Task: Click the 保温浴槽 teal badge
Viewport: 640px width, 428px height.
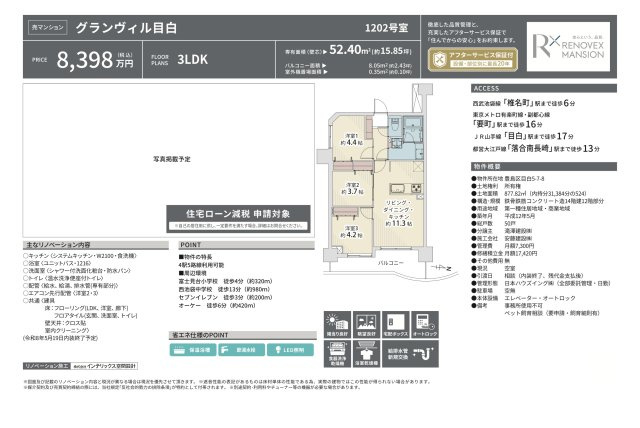Action: click(193, 350)
